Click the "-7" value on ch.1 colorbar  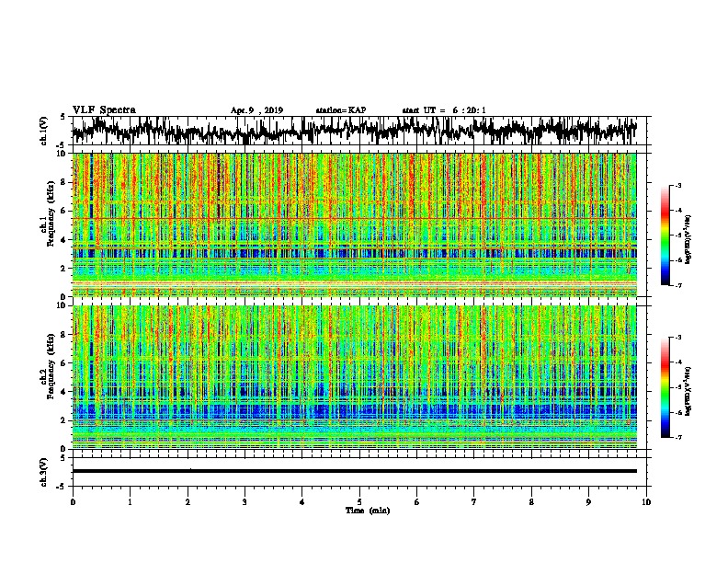[677, 285]
